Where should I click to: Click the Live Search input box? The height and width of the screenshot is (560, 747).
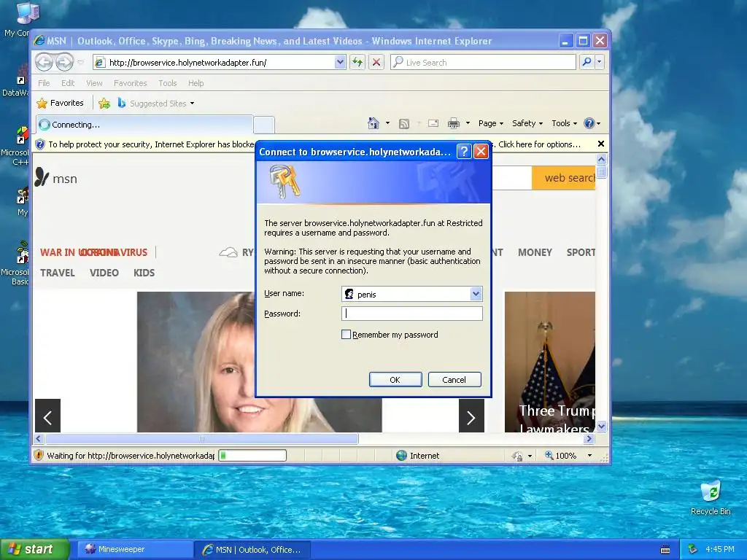pyautogui.click(x=483, y=62)
